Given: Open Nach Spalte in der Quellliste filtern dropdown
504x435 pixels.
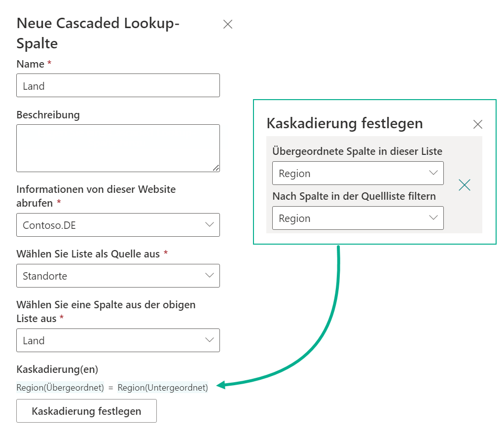Looking at the screenshot, I should [x=358, y=218].
